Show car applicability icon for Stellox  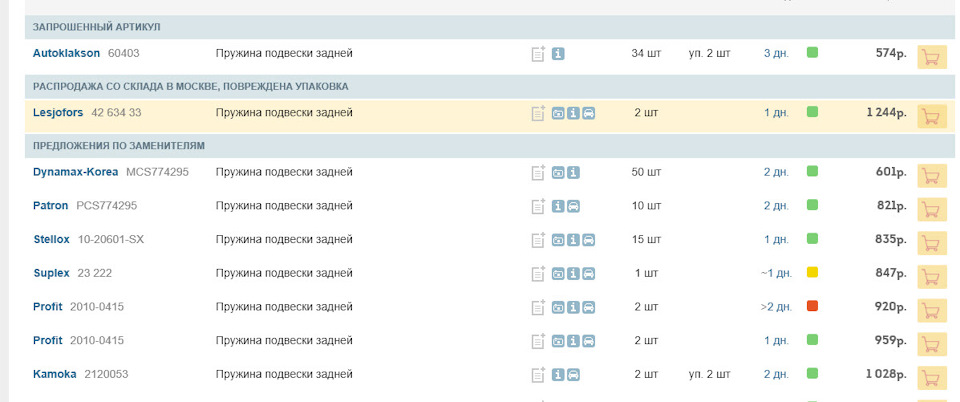(588, 240)
